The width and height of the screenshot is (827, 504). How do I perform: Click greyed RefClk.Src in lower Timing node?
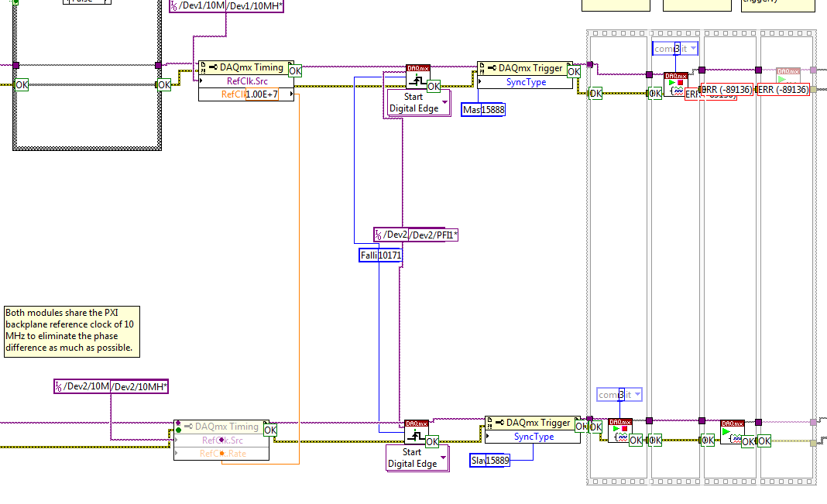point(221,441)
